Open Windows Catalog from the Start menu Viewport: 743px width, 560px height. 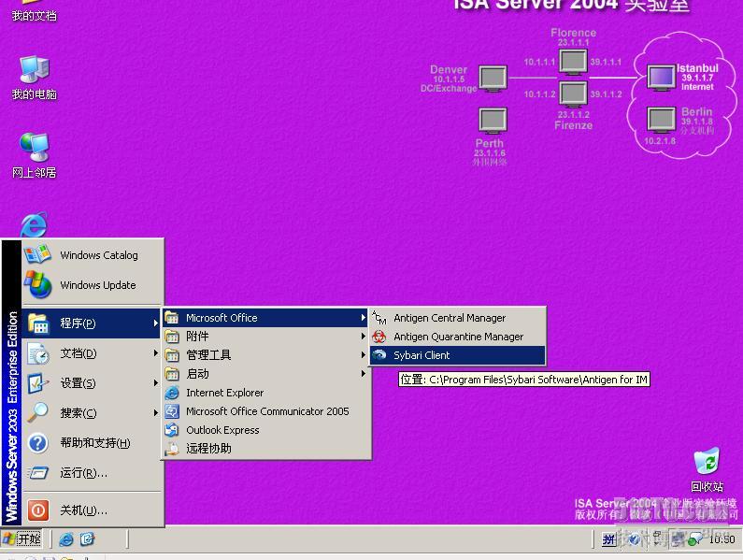point(93,255)
